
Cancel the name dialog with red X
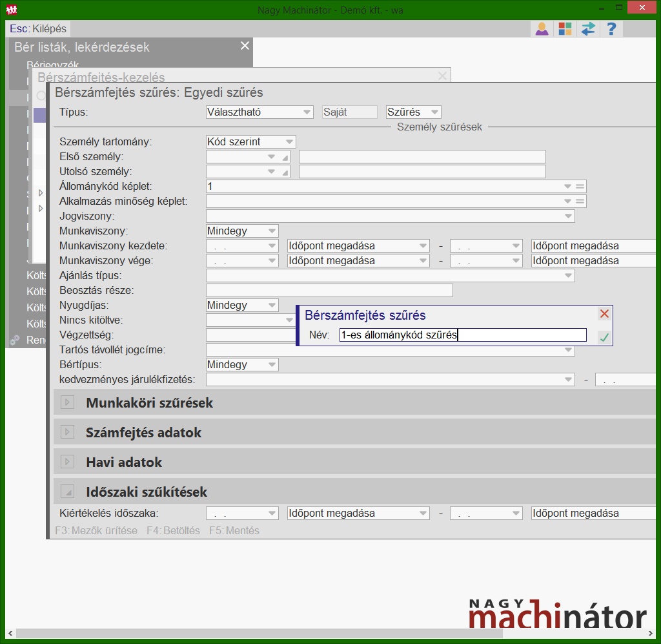pos(604,314)
